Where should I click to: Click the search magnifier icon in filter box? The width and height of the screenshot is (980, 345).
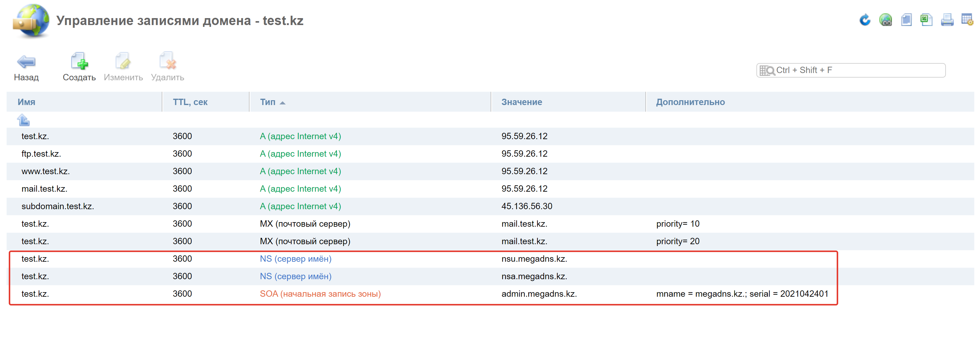(767, 71)
